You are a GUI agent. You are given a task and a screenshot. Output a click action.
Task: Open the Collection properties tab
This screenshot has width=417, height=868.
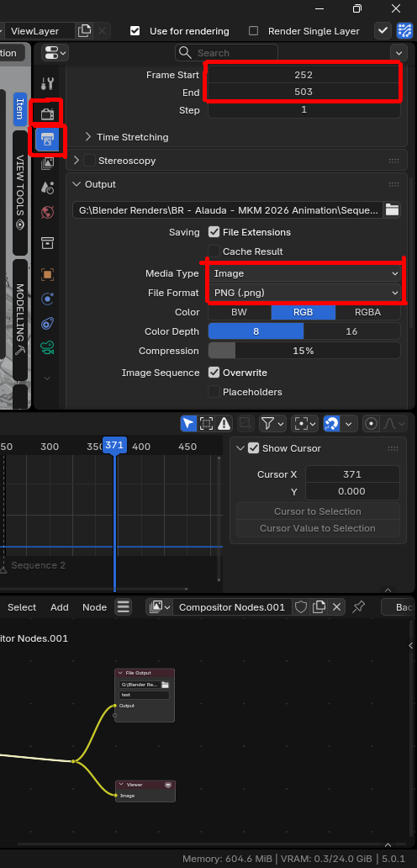(x=48, y=242)
